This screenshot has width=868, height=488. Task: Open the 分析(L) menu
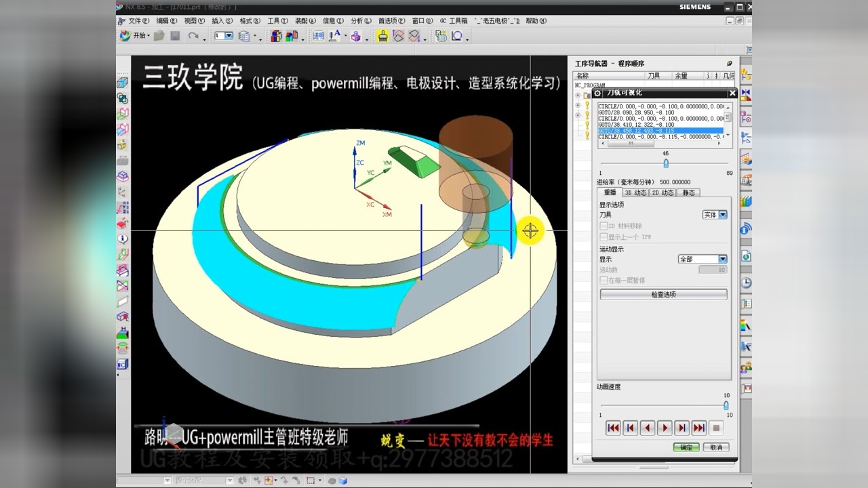361,21
